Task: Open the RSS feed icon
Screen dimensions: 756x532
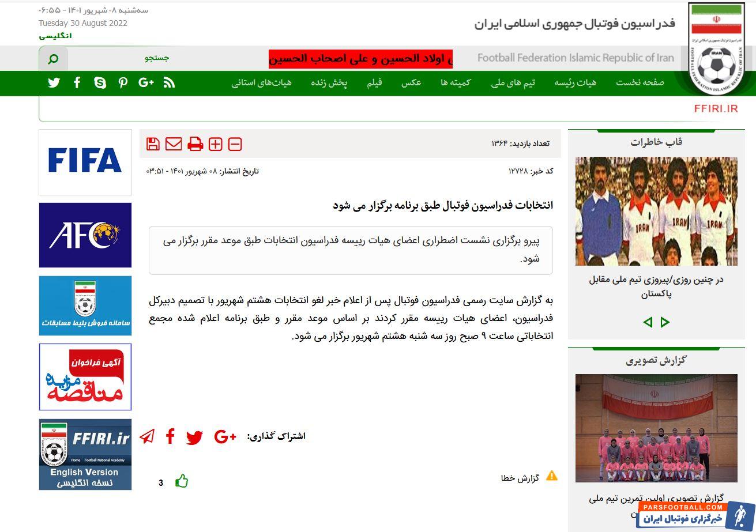Action: coord(169,82)
